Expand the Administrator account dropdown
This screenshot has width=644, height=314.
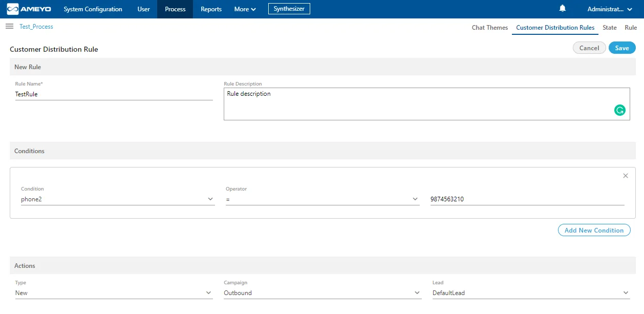click(x=610, y=9)
